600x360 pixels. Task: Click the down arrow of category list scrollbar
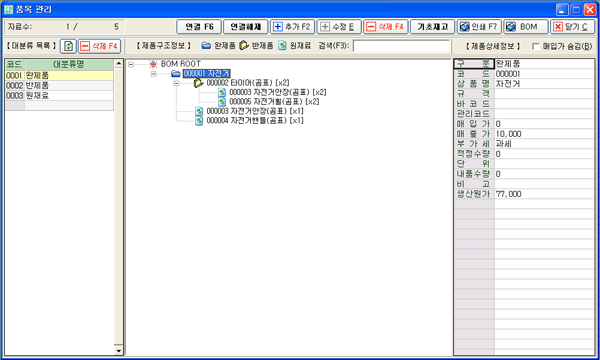coord(119,350)
